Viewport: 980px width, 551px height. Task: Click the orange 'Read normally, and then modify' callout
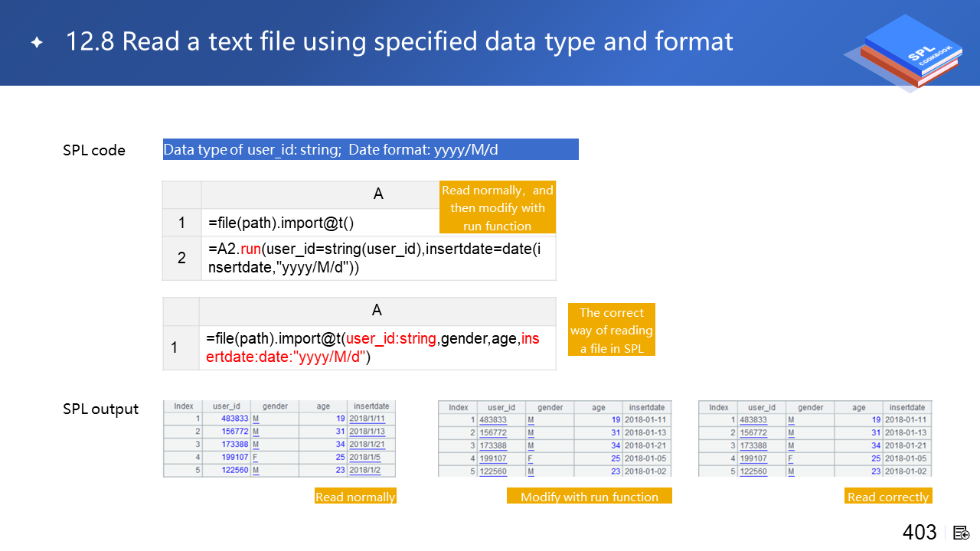click(x=497, y=207)
